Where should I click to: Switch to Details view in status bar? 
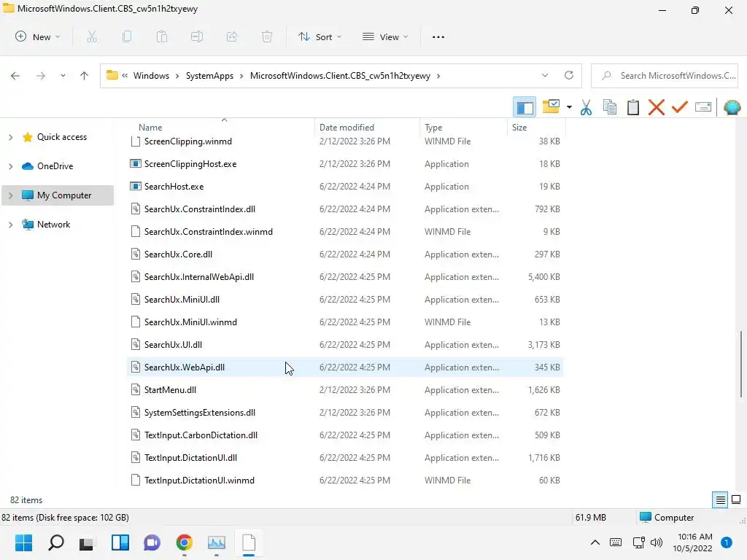[720, 500]
